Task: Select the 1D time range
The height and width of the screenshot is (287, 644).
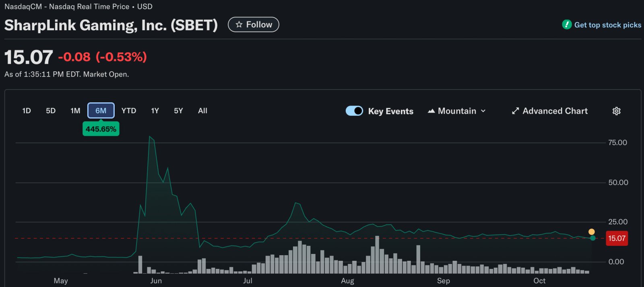Action: point(27,111)
